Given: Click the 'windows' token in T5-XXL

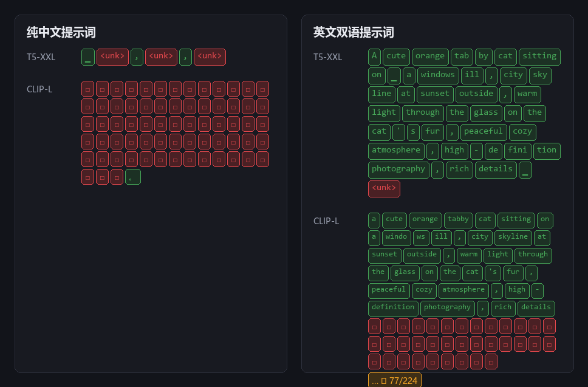Looking at the screenshot, I should pyautogui.click(x=437, y=76).
